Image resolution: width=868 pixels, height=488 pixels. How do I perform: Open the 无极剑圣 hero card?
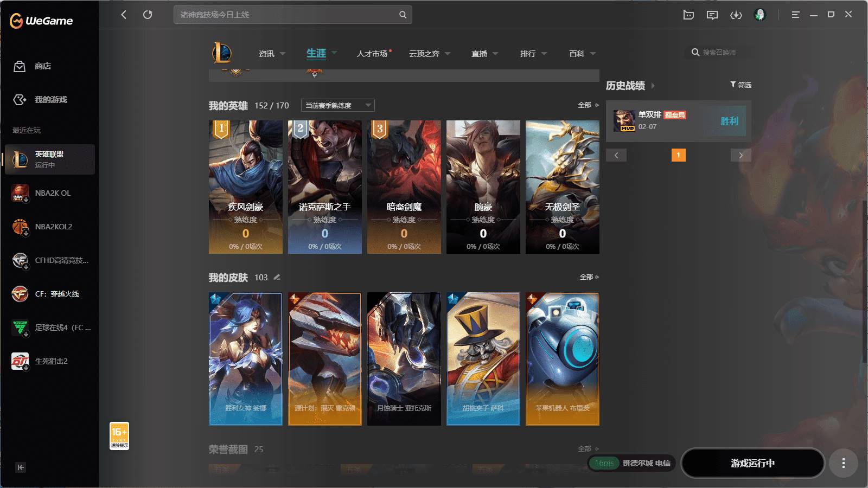click(x=563, y=187)
